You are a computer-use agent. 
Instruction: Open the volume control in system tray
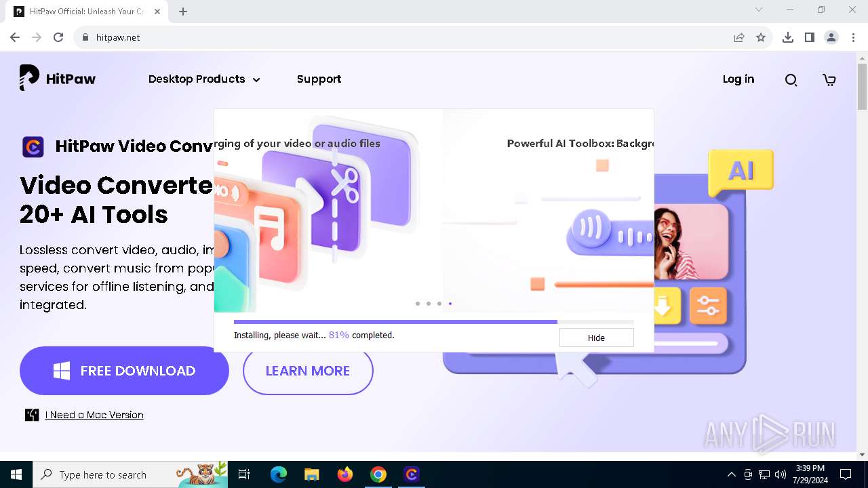[781, 474]
